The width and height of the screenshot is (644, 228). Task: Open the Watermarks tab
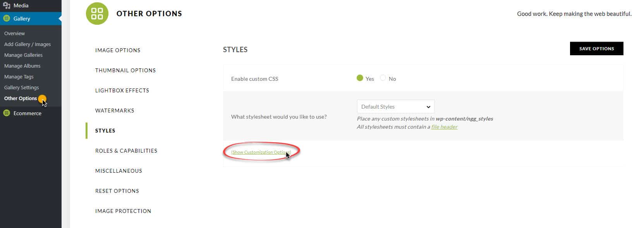[x=115, y=111]
